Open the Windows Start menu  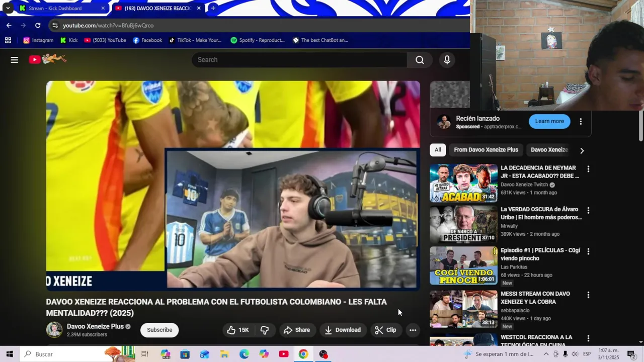click(9, 354)
